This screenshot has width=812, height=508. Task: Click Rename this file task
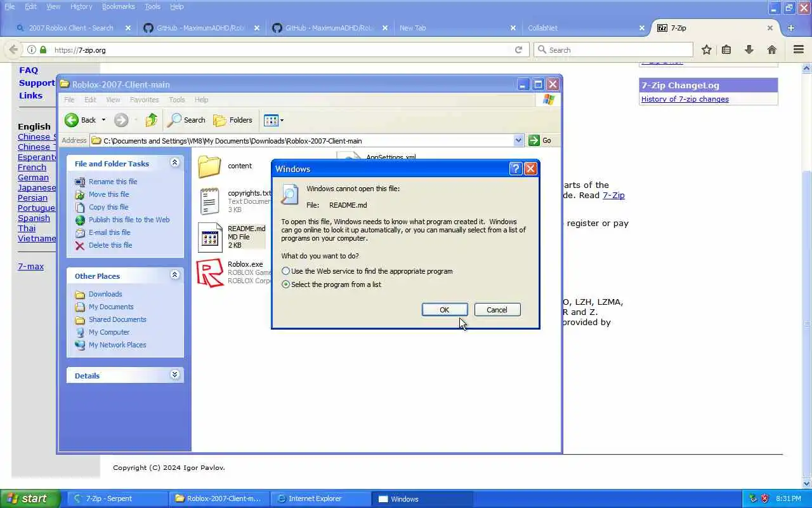(113, 182)
